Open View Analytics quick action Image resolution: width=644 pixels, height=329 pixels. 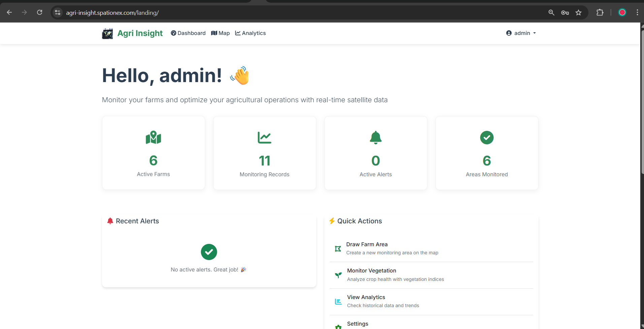pyautogui.click(x=366, y=297)
